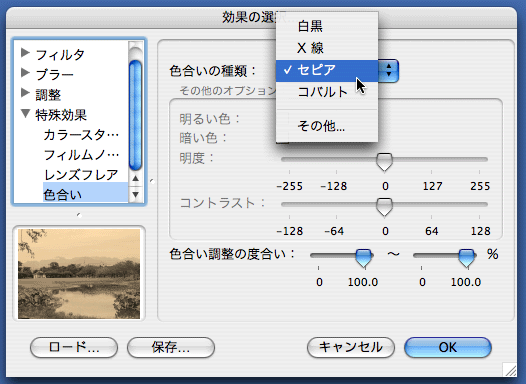Choose セピア checked menu entry
Screen dimensions: 526x384
(x=327, y=70)
